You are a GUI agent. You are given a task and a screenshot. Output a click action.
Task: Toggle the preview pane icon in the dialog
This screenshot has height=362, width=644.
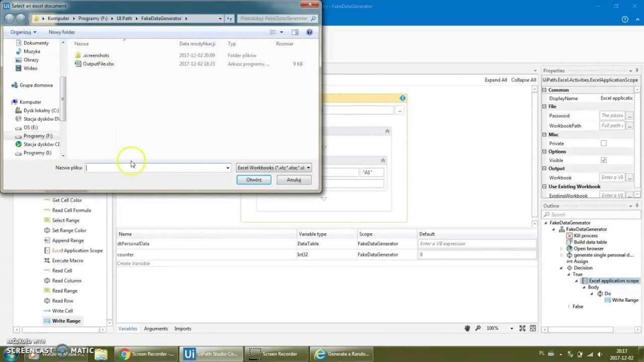[x=295, y=32]
